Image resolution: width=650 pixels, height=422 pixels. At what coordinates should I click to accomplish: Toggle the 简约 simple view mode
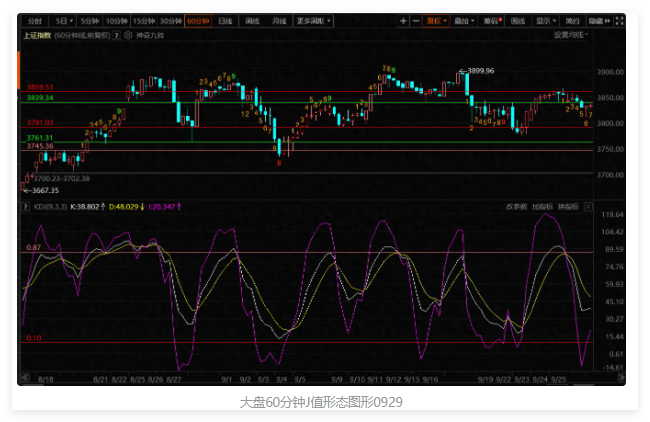coord(571,20)
